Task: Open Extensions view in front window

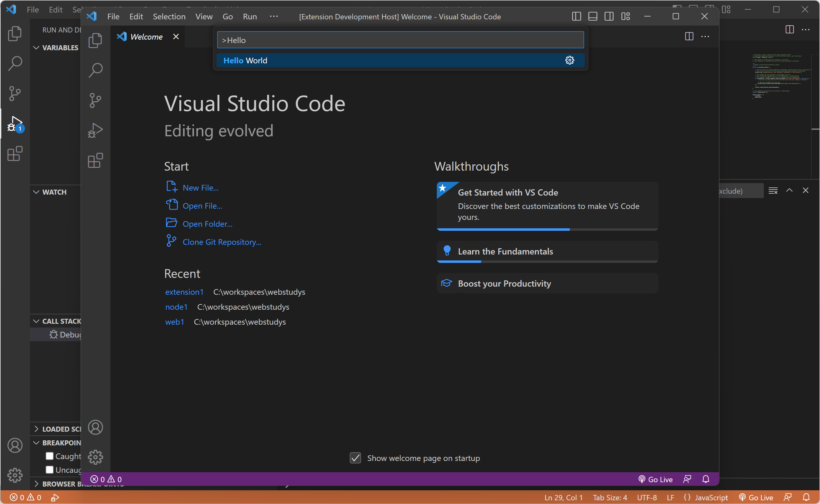Action: [x=95, y=161]
